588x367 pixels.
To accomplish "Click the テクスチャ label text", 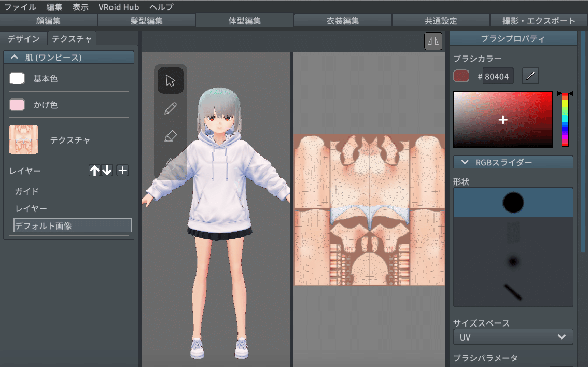I will tap(70, 140).
